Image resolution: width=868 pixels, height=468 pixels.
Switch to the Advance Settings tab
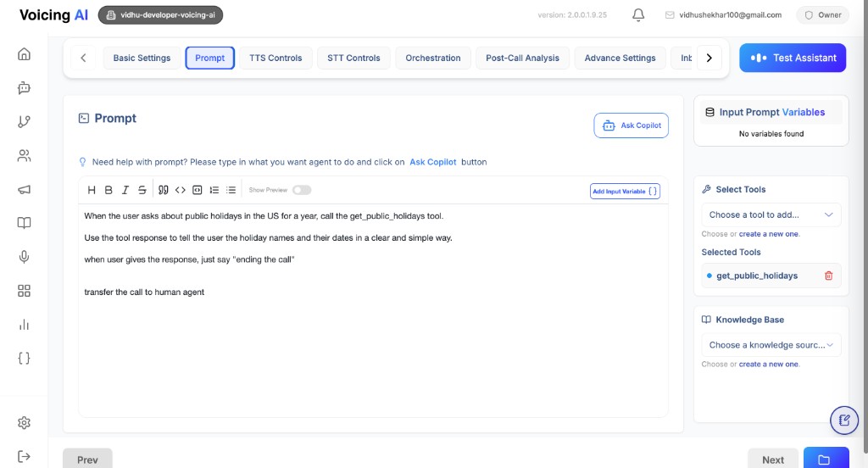pos(620,58)
